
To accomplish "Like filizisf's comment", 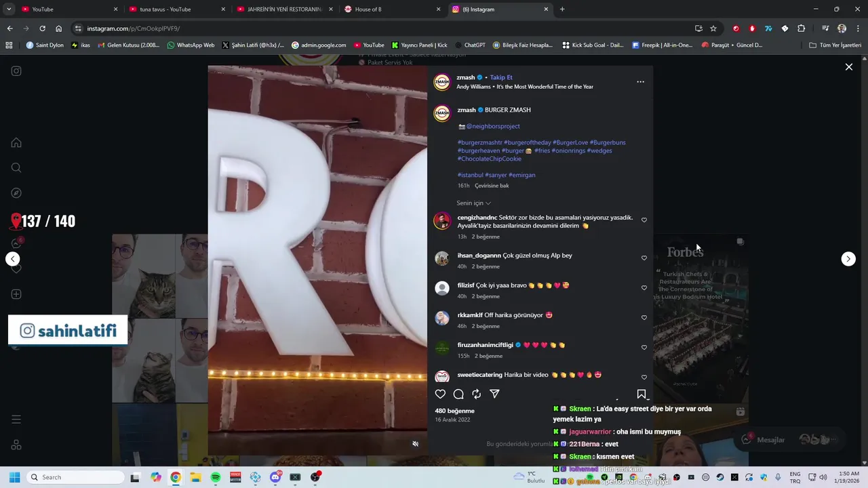I will 644,288.
